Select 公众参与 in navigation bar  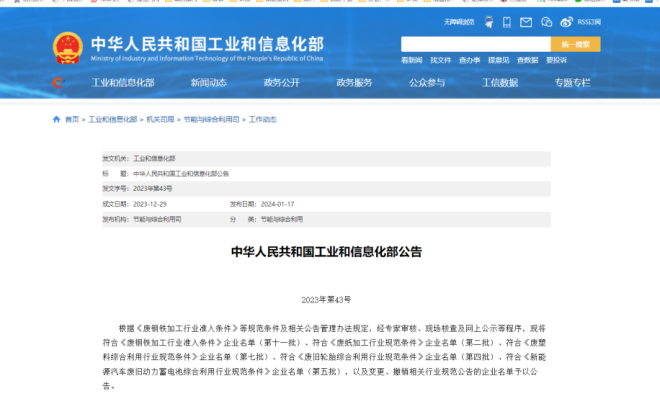(427, 82)
